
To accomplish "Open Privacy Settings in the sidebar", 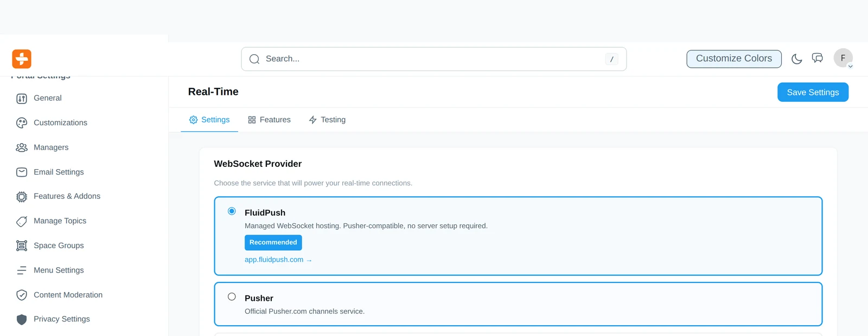I will pyautogui.click(x=62, y=319).
